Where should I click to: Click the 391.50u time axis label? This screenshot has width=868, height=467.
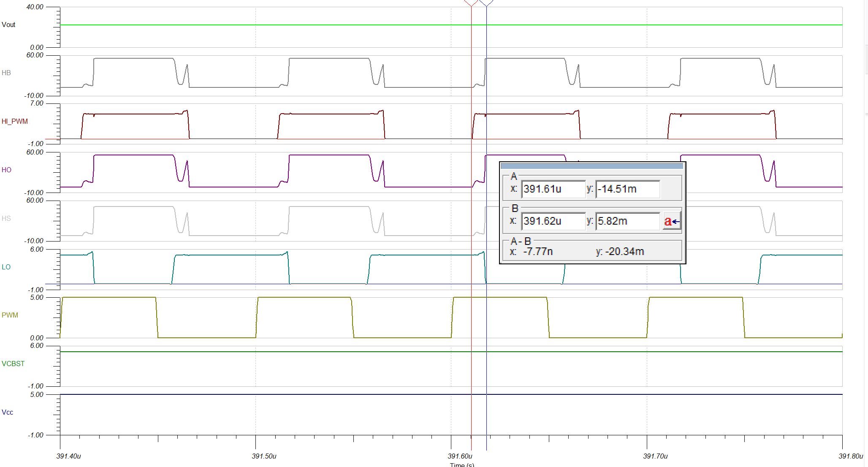(x=264, y=456)
